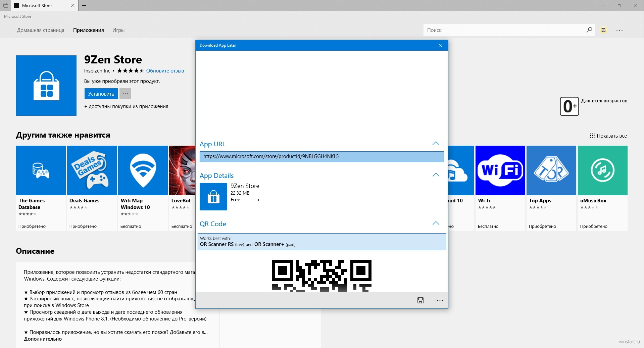The height and width of the screenshot is (348, 644).
Task: Collapse the QR Code section
Action: (436, 223)
